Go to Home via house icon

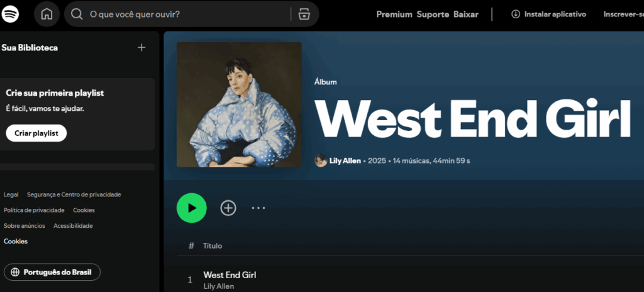47,14
